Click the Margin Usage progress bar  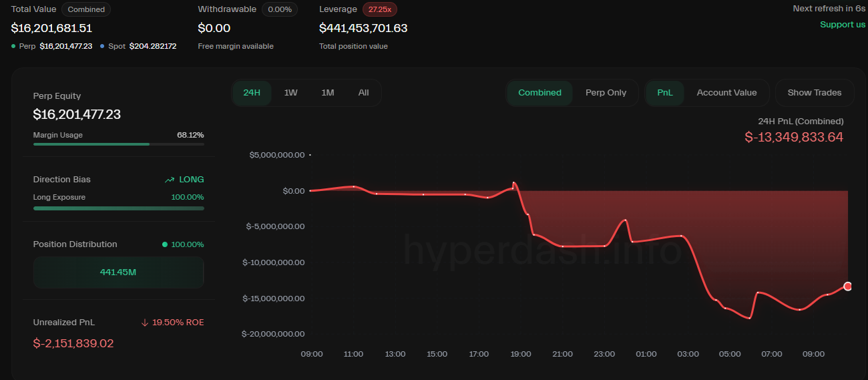(119, 144)
